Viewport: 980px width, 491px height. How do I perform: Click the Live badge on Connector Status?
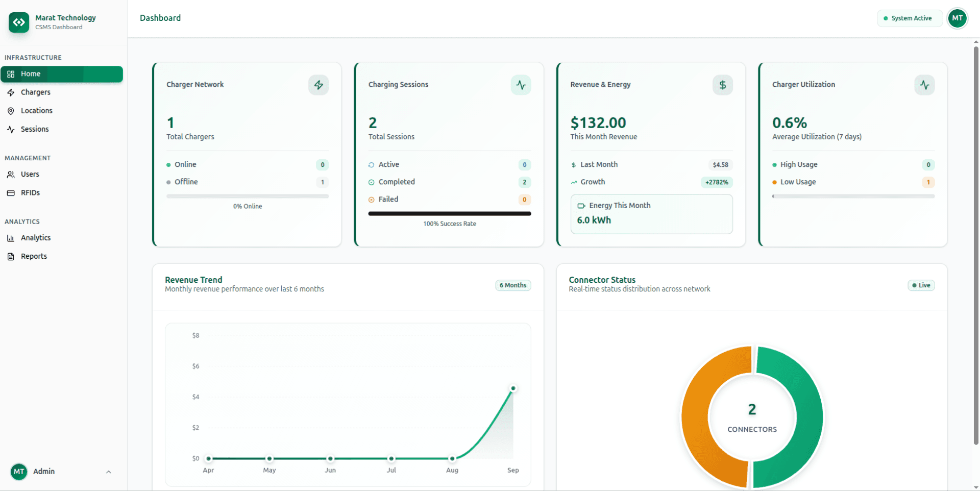point(921,285)
